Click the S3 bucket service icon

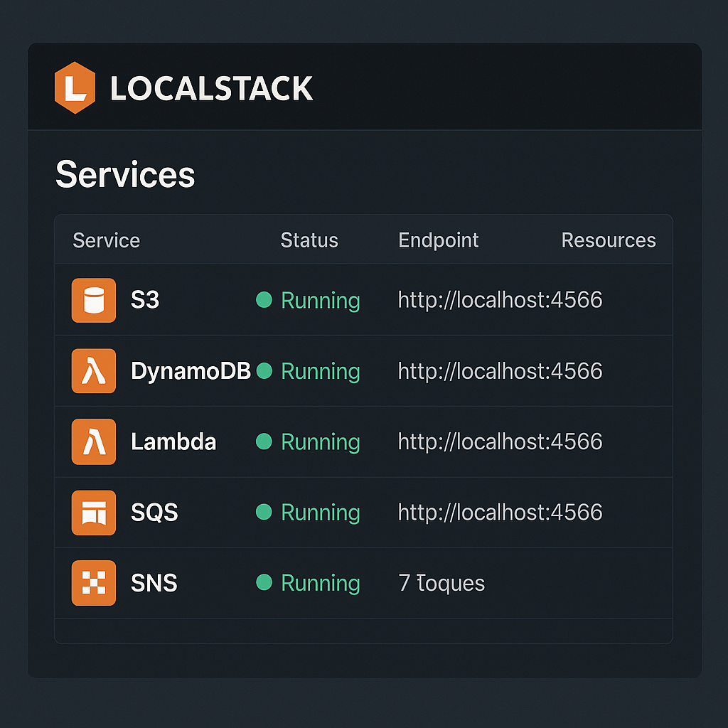pos(93,300)
